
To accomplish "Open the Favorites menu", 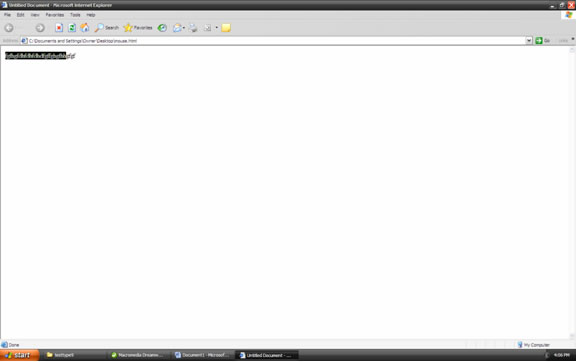I will pyautogui.click(x=55, y=15).
